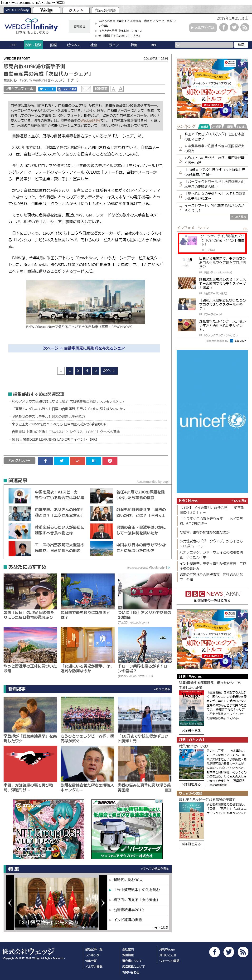Share article via bottom Twitter icon

click(x=62, y=461)
